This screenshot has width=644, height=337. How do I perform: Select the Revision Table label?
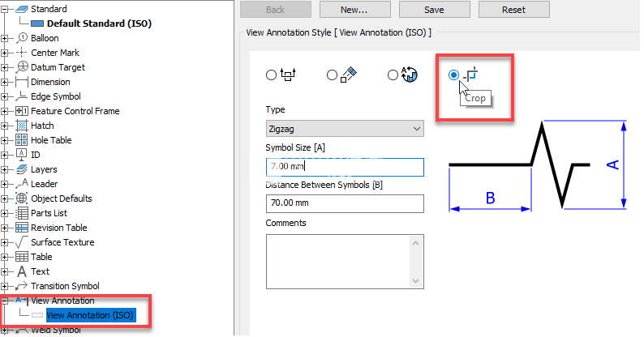[x=59, y=228]
